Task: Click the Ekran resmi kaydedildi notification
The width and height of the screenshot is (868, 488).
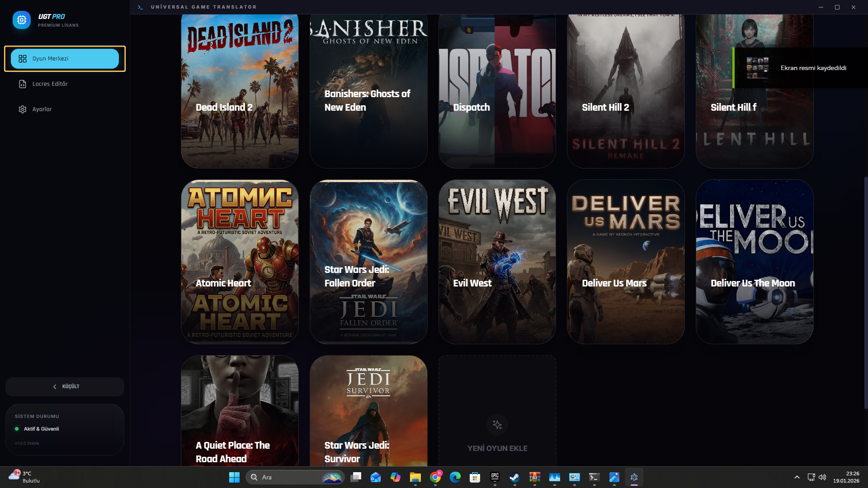Action: click(x=800, y=68)
